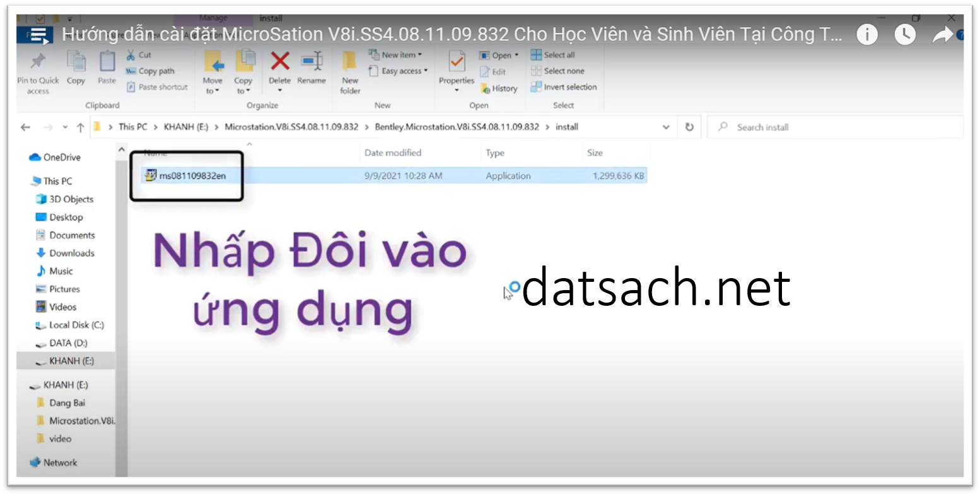
Task: Open Local Disk (C:) in sidebar
Action: click(x=70, y=325)
